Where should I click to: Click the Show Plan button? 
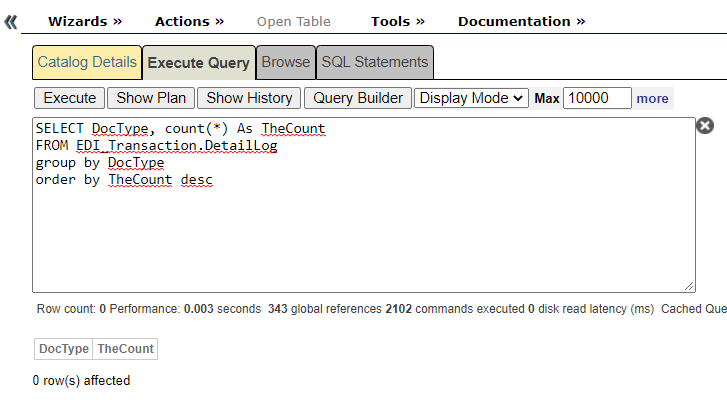tap(151, 98)
